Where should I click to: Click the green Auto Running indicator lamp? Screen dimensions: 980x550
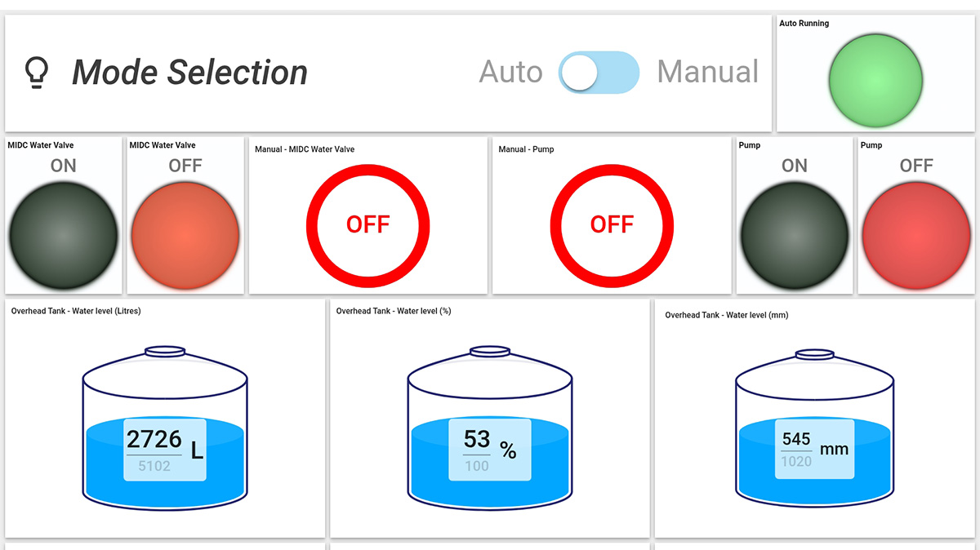(875, 79)
